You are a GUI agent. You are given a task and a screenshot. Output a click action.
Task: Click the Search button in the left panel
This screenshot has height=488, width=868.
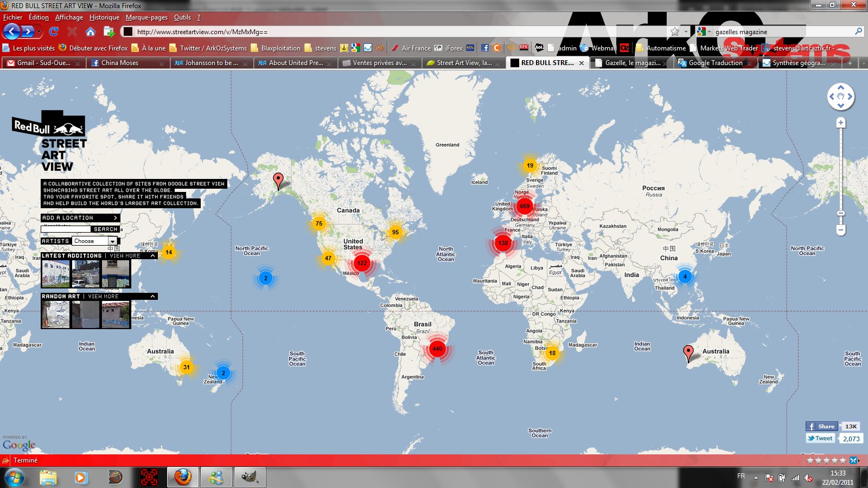click(105, 229)
